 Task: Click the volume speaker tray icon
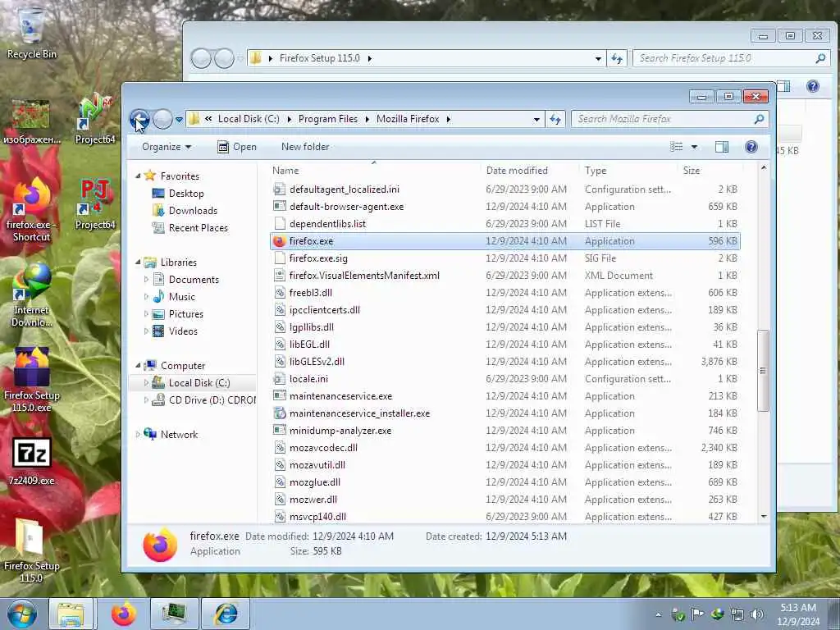tap(757, 614)
